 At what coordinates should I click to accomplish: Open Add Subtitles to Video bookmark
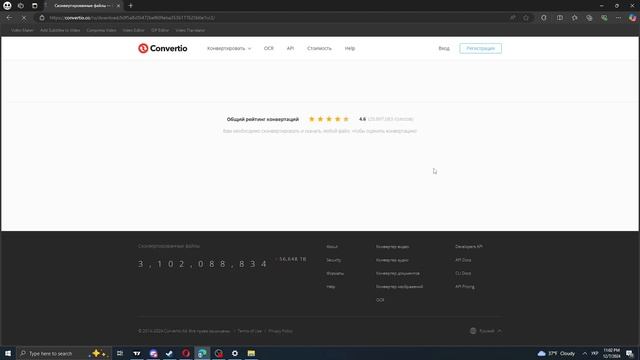(60, 30)
